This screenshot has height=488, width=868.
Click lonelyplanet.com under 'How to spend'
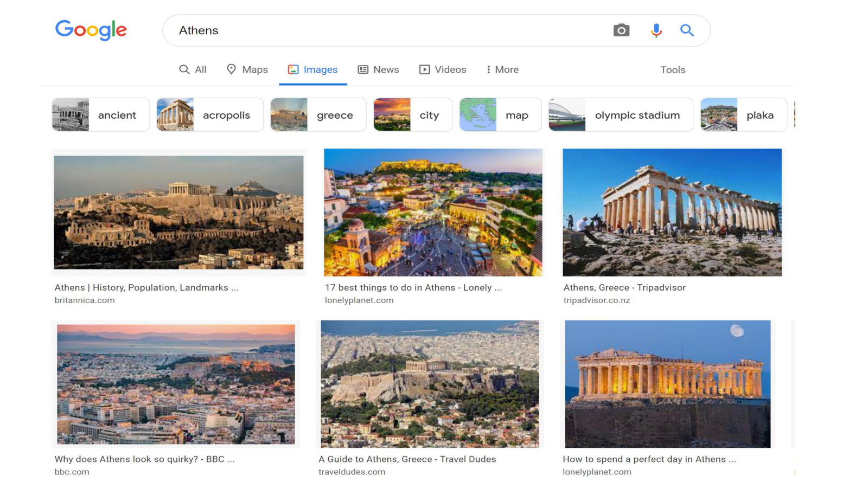point(597,472)
